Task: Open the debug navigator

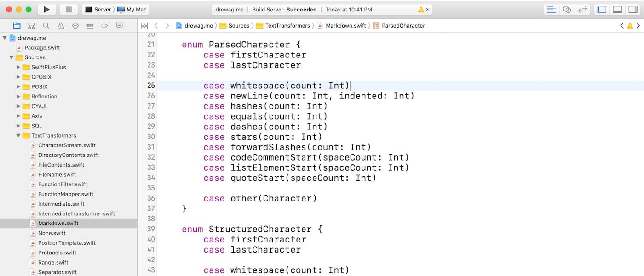Action: point(90,26)
